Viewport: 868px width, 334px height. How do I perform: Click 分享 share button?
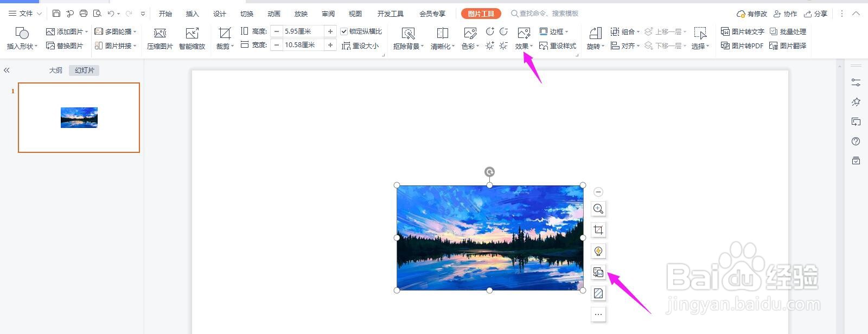[816, 14]
